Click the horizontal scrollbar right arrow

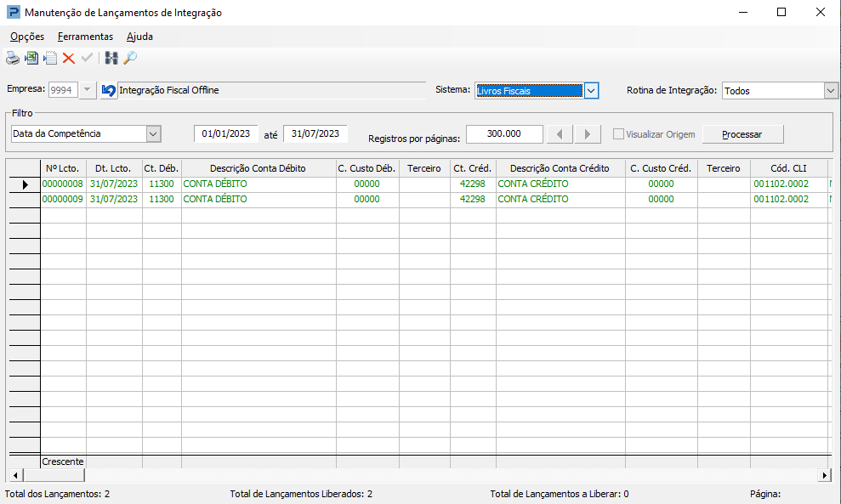[824, 475]
